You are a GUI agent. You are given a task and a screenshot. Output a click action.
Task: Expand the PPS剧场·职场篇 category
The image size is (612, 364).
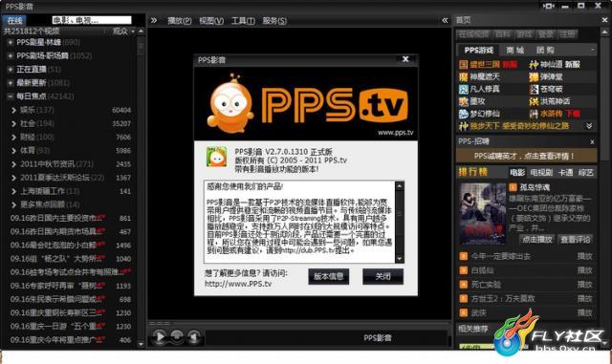(11, 55)
